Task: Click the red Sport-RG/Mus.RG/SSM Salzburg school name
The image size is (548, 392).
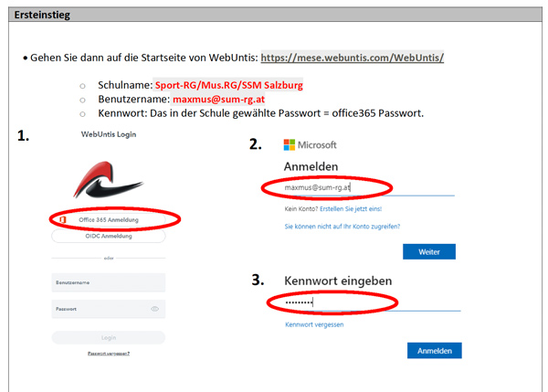Action: [x=229, y=85]
